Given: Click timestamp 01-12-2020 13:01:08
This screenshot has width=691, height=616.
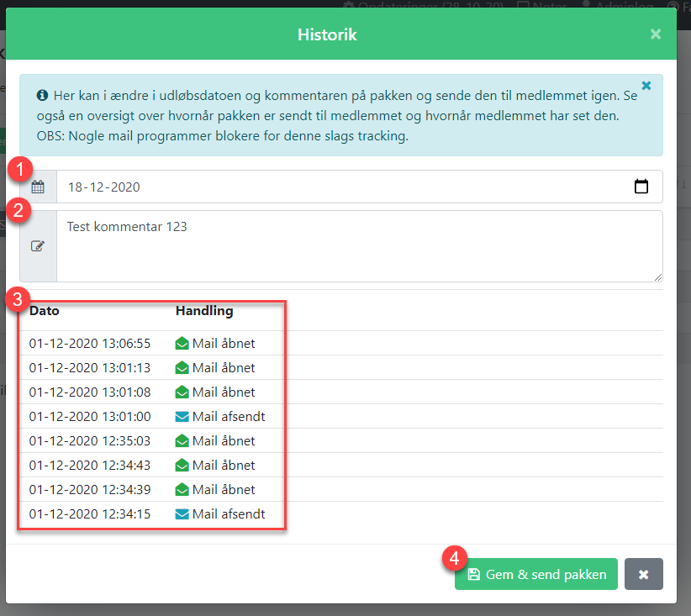Looking at the screenshot, I should [x=90, y=392].
